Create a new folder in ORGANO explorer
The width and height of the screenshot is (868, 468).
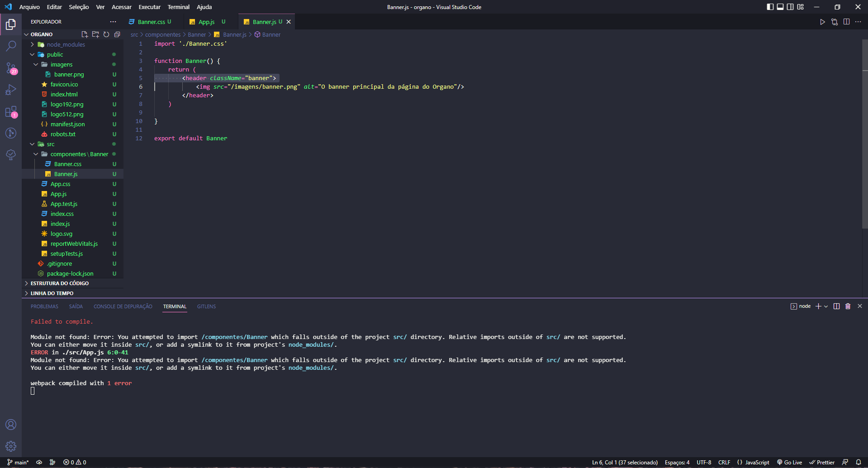click(x=95, y=34)
